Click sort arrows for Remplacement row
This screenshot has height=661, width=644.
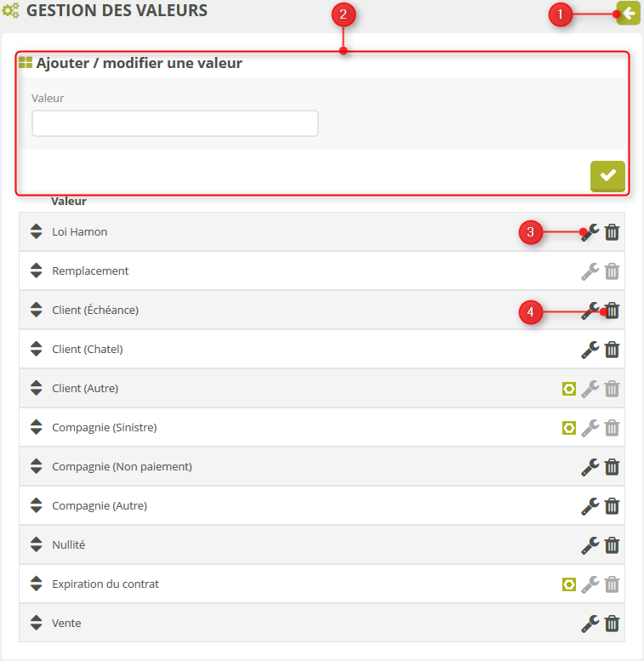36,271
